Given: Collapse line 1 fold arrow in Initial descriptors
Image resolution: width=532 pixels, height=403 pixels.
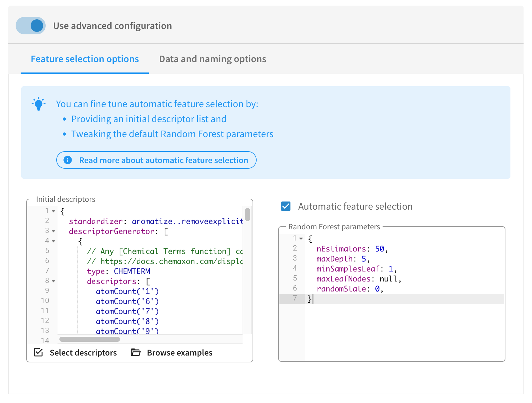Looking at the screenshot, I should 53,211.
